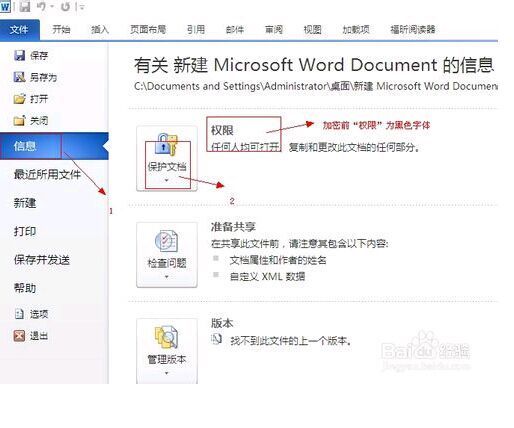Image resolution: width=514 pixels, height=428 pixels.
Task: Open the 福昕阅读器 ribbon tab
Action: pyautogui.click(x=413, y=29)
